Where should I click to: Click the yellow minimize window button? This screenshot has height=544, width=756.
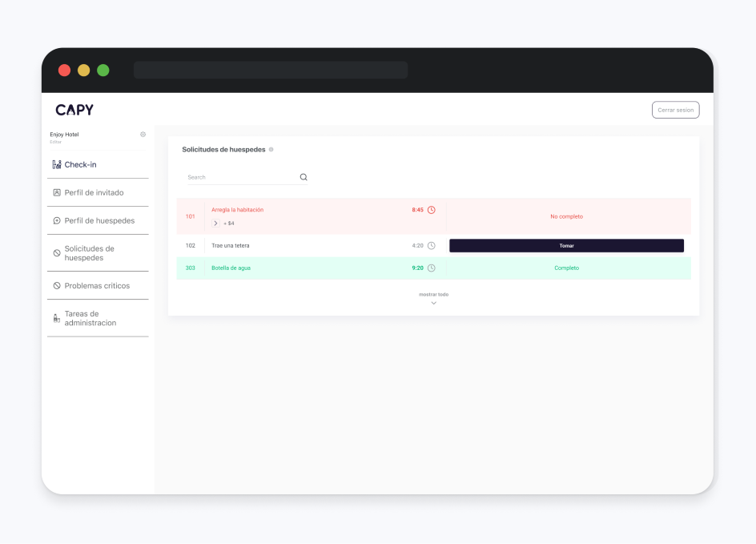coord(84,71)
